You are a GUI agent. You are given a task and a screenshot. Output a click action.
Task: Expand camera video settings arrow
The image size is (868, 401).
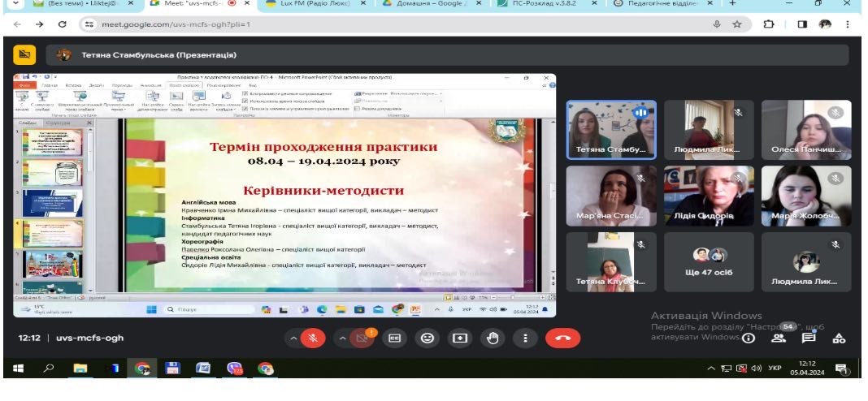[341, 338]
